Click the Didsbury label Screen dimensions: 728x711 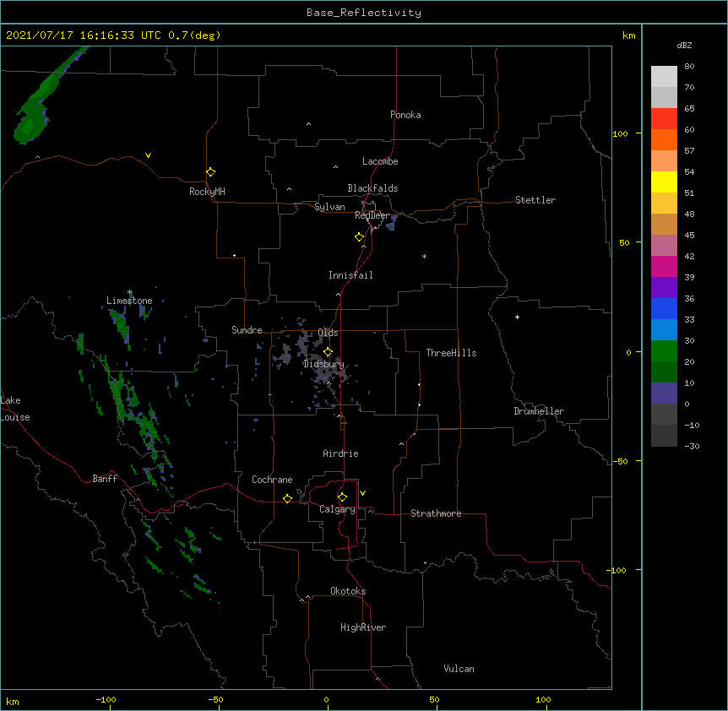click(323, 364)
